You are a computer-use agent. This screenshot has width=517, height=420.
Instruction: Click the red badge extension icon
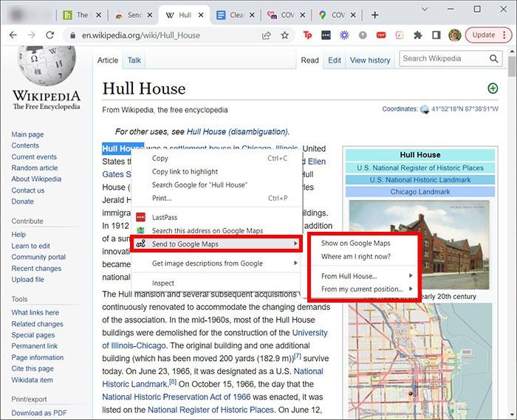point(381,35)
